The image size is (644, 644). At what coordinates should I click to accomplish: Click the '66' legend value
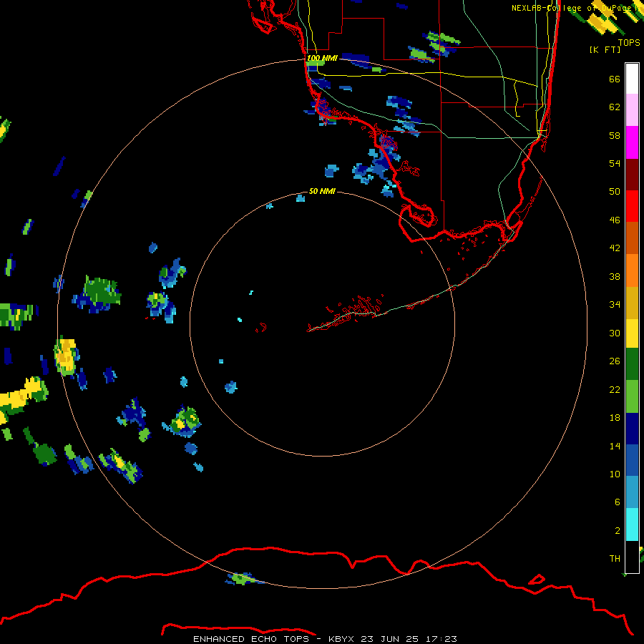tap(615, 79)
